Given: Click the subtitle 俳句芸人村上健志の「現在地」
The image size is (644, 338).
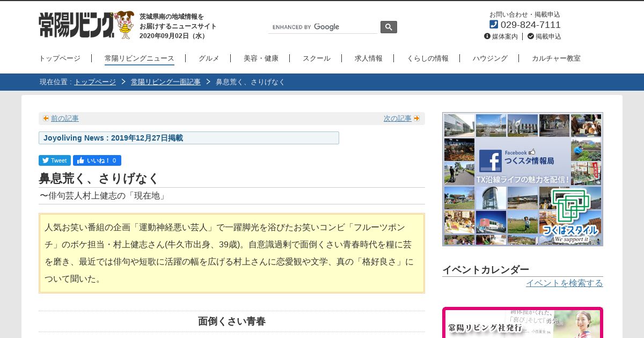Looking at the screenshot, I should click(107, 196).
